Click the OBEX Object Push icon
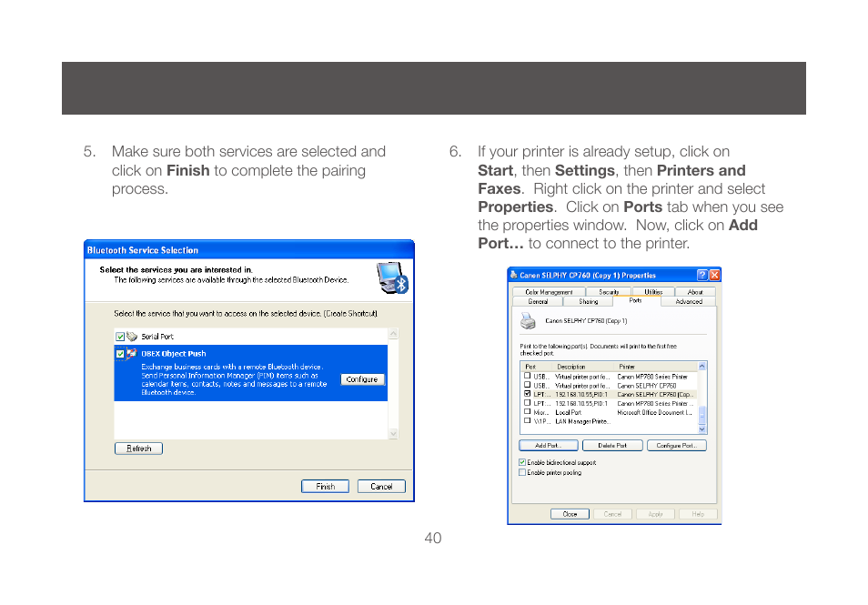The image size is (868, 605). coord(132,353)
